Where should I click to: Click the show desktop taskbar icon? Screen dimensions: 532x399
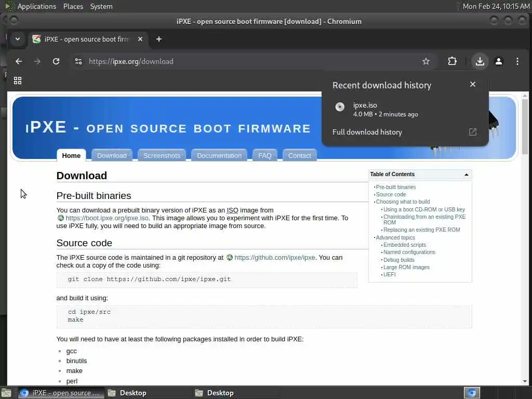click(x=6, y=393)
